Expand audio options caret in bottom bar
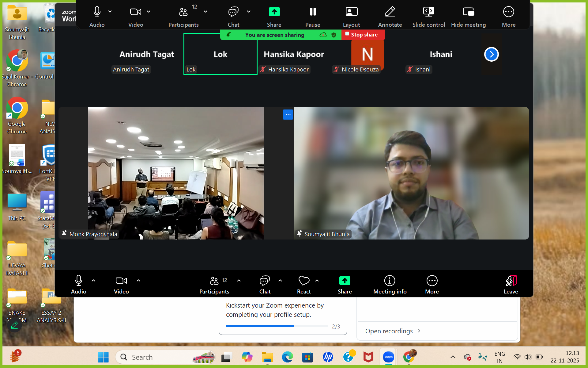The image size is (588, 368). (x=93, y=281)
